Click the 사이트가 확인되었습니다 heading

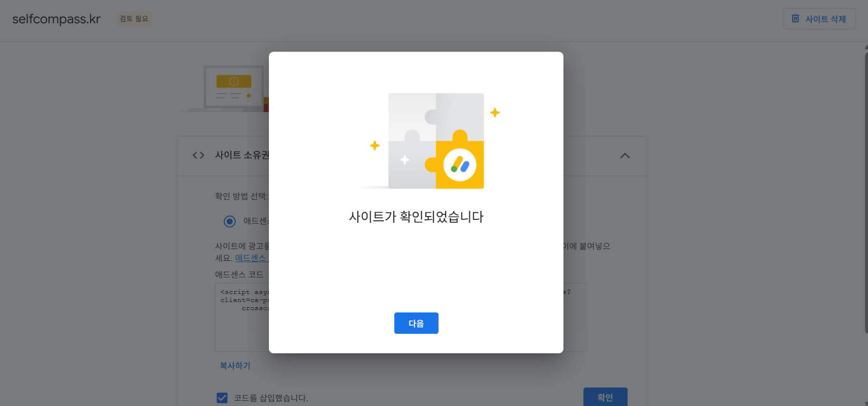click(x=416, y=217)
